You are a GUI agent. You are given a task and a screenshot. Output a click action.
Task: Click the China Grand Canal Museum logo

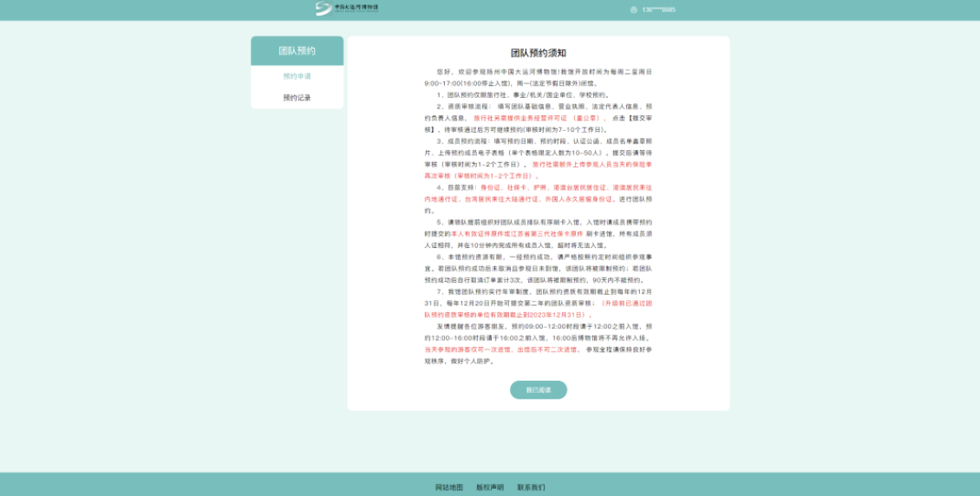348,8
